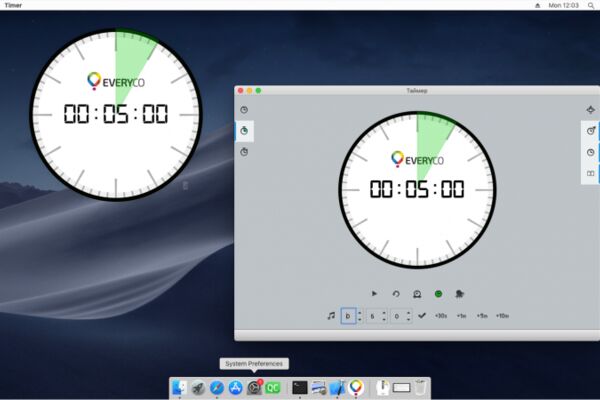This screenshot has width=600, height=400.
Task: Click the date and time Mon 12:03
Action: click(x=564, y=5)
